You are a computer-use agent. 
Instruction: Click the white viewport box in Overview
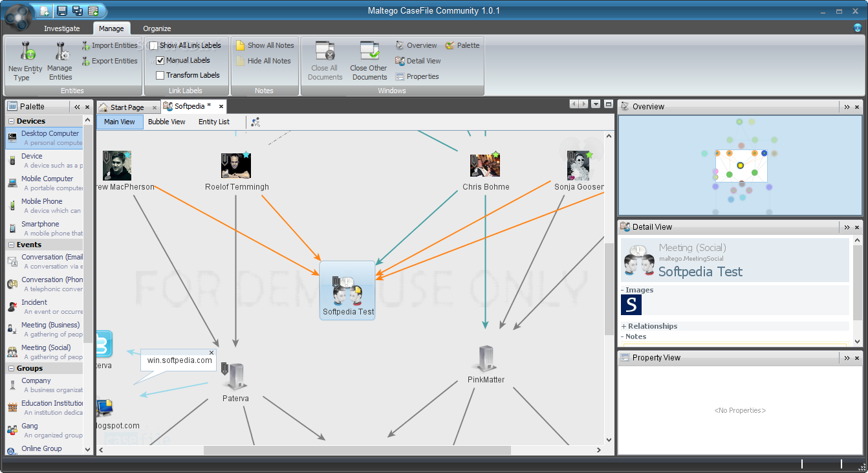(741, 166)
